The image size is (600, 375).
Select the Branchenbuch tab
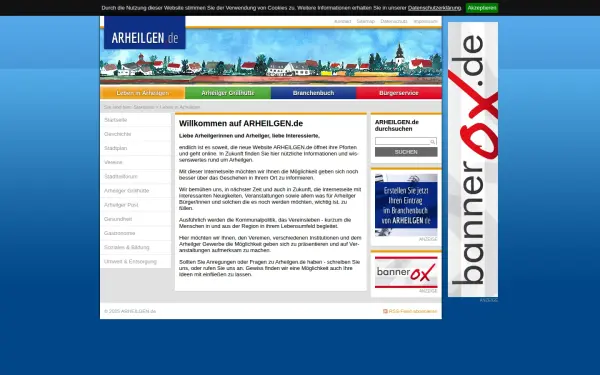pos(313,93)
